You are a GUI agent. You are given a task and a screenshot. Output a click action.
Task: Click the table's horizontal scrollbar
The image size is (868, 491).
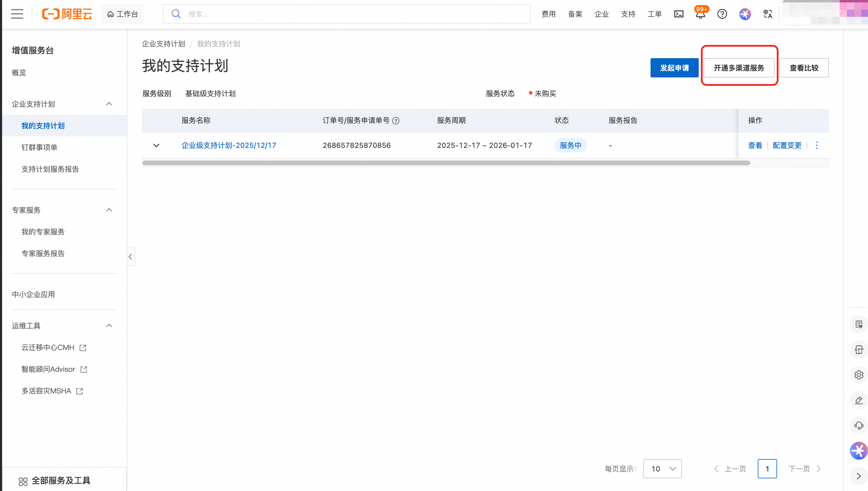click(446, 163)
